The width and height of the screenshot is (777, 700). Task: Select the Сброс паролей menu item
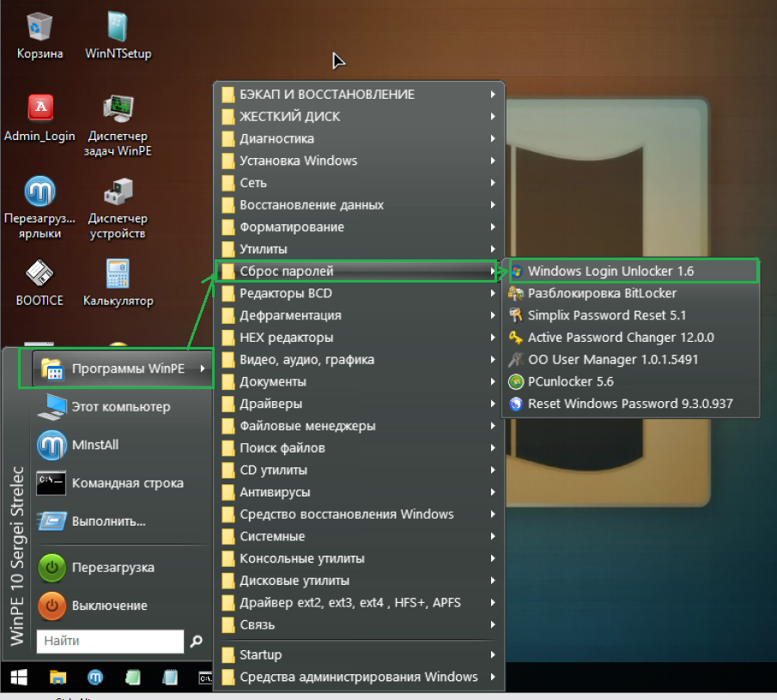(x=357, y=271)
